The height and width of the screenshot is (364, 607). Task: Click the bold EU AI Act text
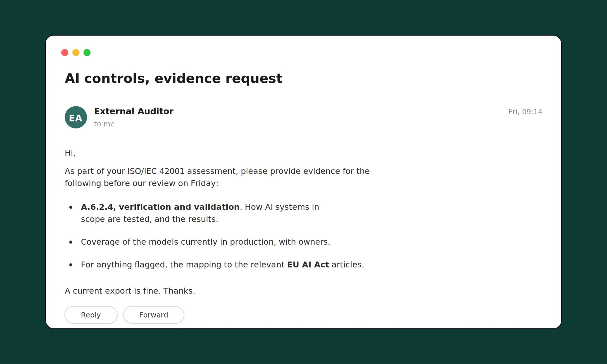pos(308,264)
